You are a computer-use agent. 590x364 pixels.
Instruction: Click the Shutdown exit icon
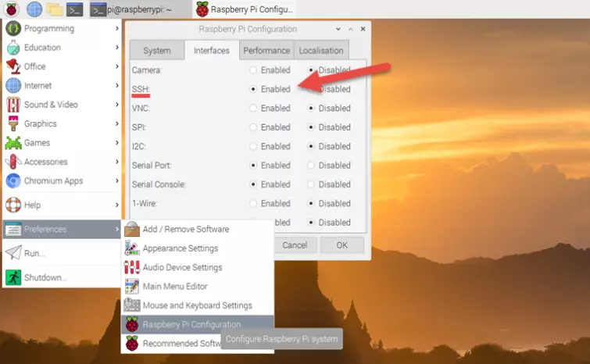[13, 277]
